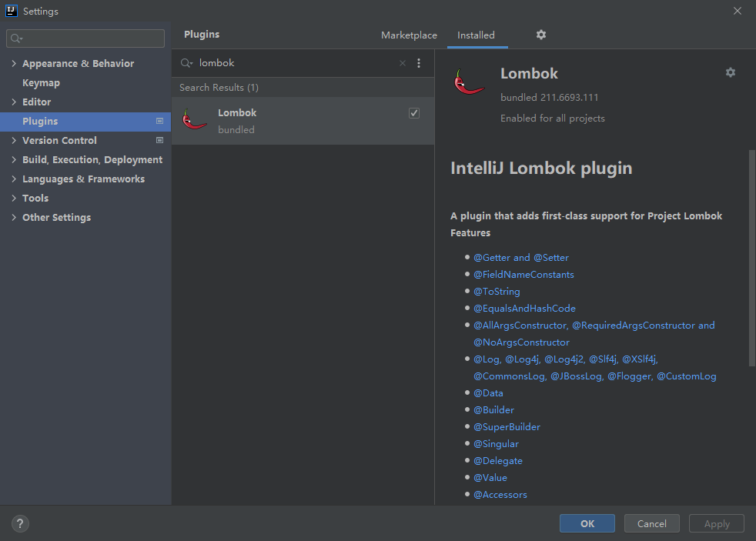Expand the Editor settings node
The height and width of the screenshot is (541, 756).
(14, 102)
